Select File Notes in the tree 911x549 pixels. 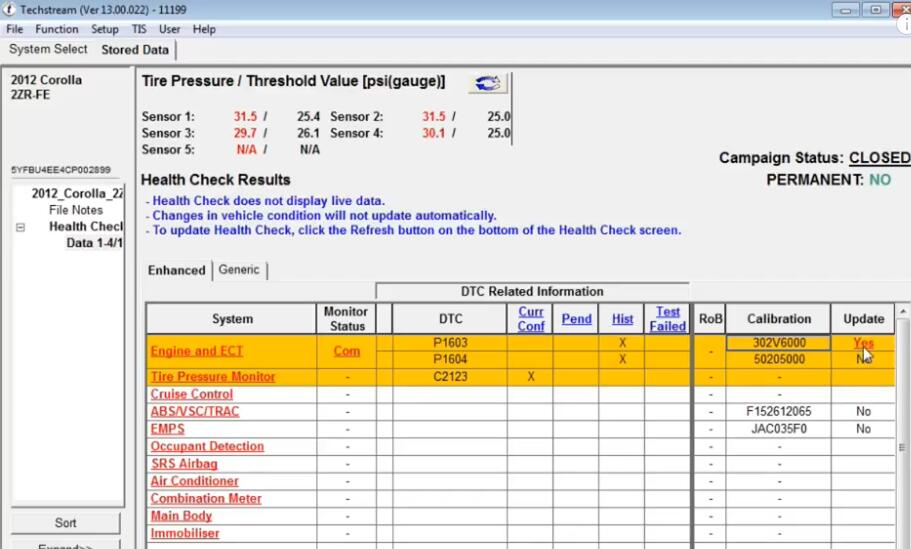pos(76,210)
